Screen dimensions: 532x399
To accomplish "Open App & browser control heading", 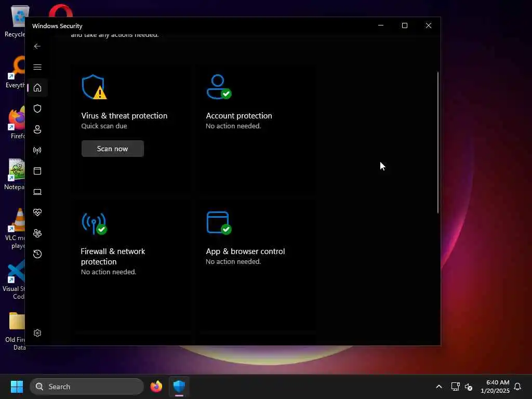I will pyautogui.click(x=245, y=251).
